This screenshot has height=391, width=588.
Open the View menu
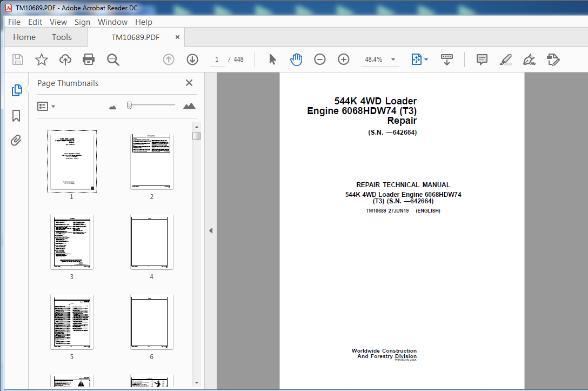58,22
